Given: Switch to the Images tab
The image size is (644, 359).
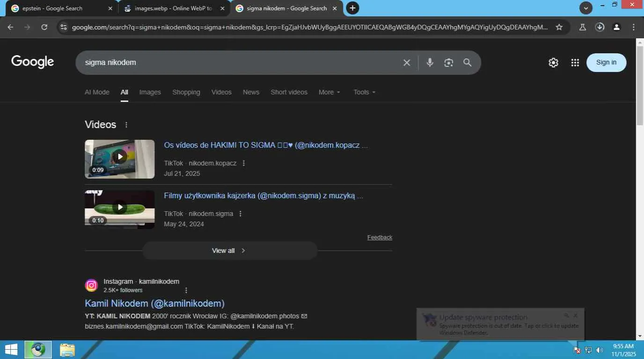Looking at the screenshot, I should click(150, 92).
